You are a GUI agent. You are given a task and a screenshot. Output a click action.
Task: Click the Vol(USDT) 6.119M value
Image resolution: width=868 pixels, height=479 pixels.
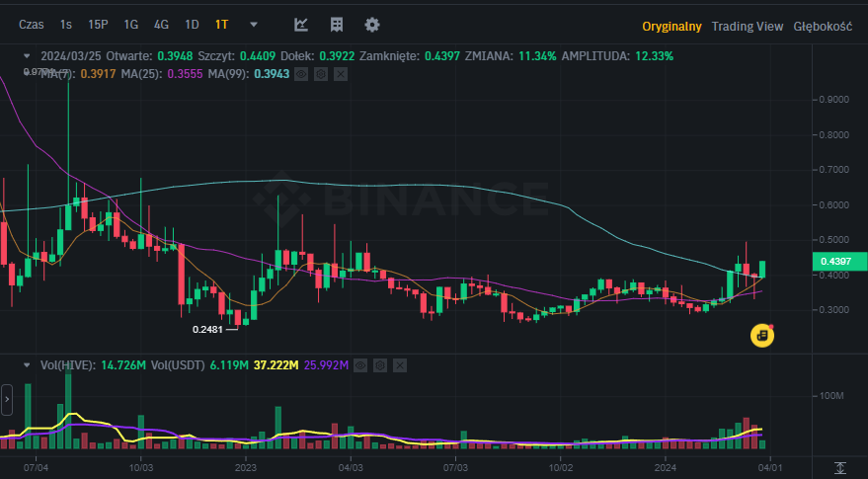coord(229,365)
